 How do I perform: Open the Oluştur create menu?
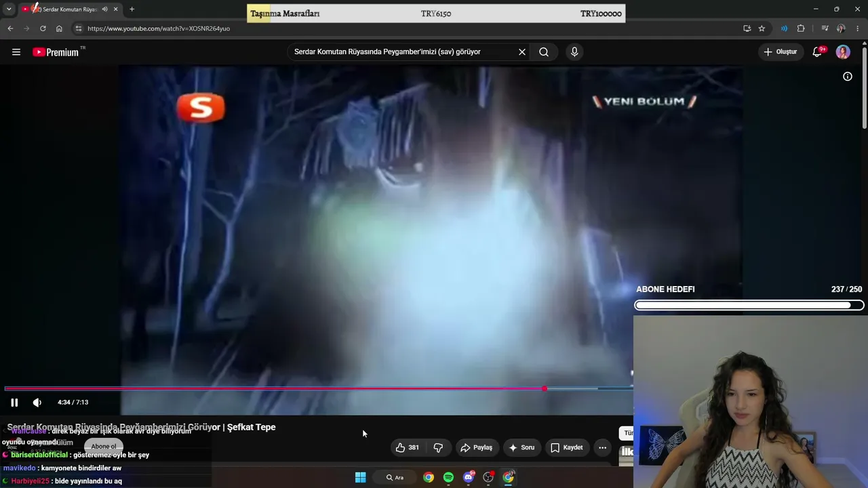pyautogui.click(x=781, y=52)
